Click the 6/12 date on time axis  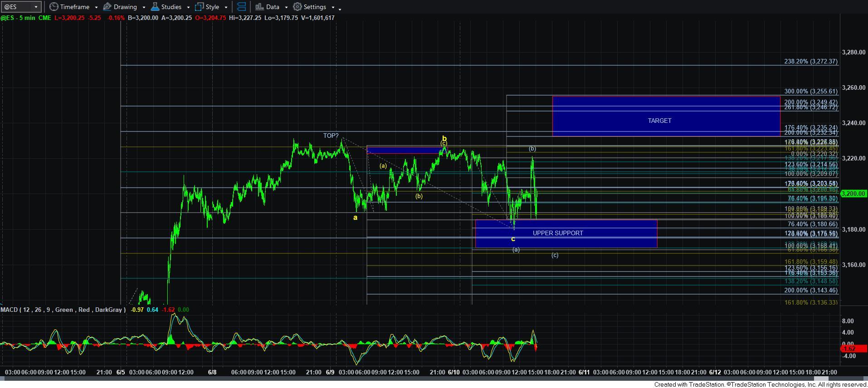pos(715,372)
